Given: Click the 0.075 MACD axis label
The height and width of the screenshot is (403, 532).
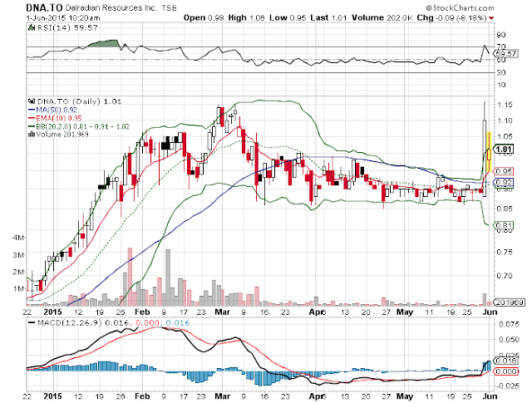Looking at the screenshot, I should (x=509, y=324).
